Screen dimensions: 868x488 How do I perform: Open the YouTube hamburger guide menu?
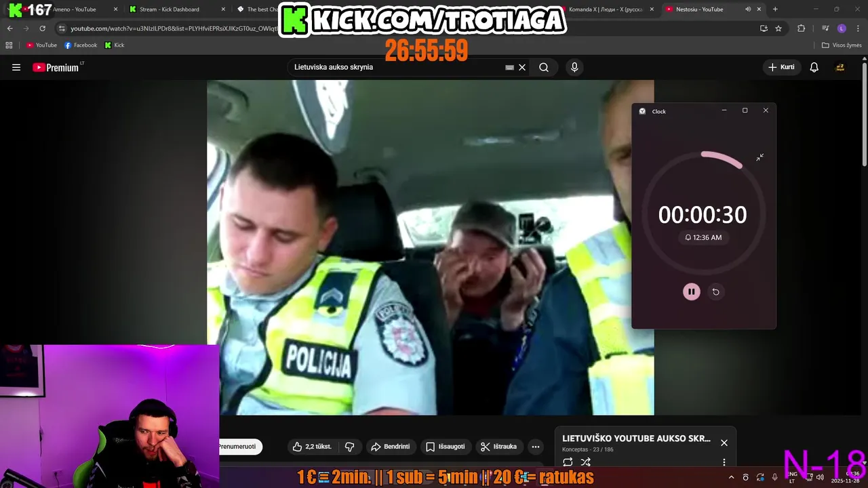pyautogui.click(x=16, y=67)
